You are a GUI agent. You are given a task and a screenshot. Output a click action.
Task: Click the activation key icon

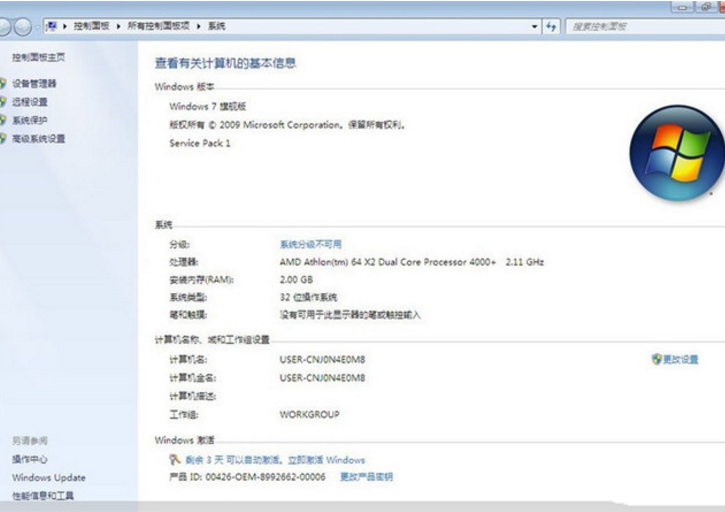click(175, 459)
